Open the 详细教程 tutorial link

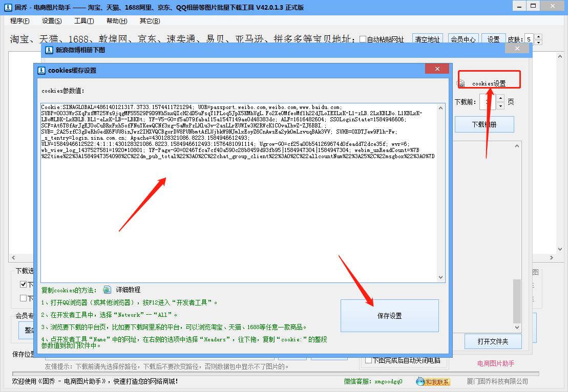coord(128,290)
